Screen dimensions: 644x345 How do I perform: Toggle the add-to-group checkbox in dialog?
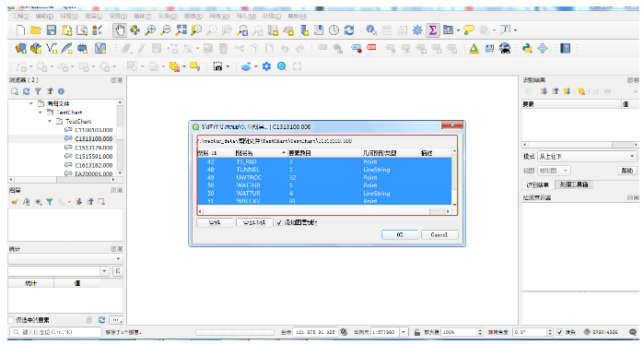[x=279, y=222]
